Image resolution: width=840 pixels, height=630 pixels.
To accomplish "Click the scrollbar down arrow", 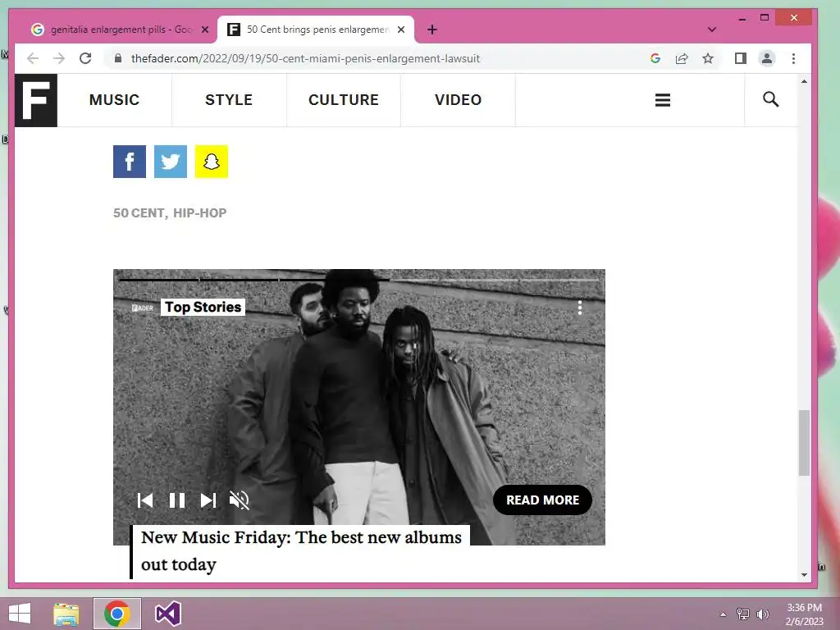I will (x=804, y=575).
